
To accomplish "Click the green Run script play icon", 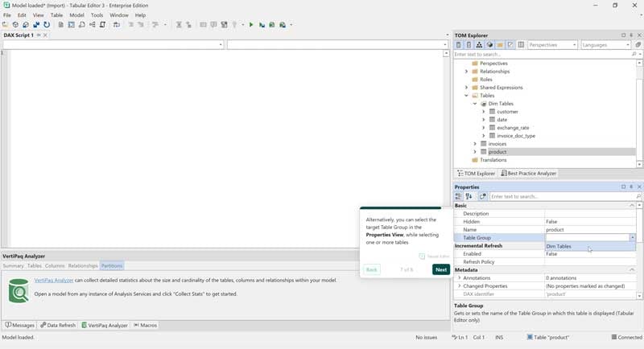I will [x=251, y=25].
